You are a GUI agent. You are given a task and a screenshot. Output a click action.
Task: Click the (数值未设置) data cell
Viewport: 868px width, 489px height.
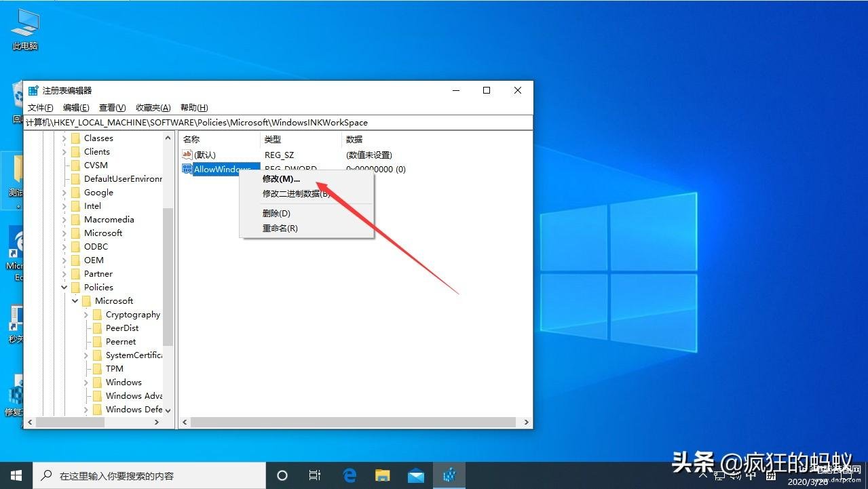pos(369,155)
